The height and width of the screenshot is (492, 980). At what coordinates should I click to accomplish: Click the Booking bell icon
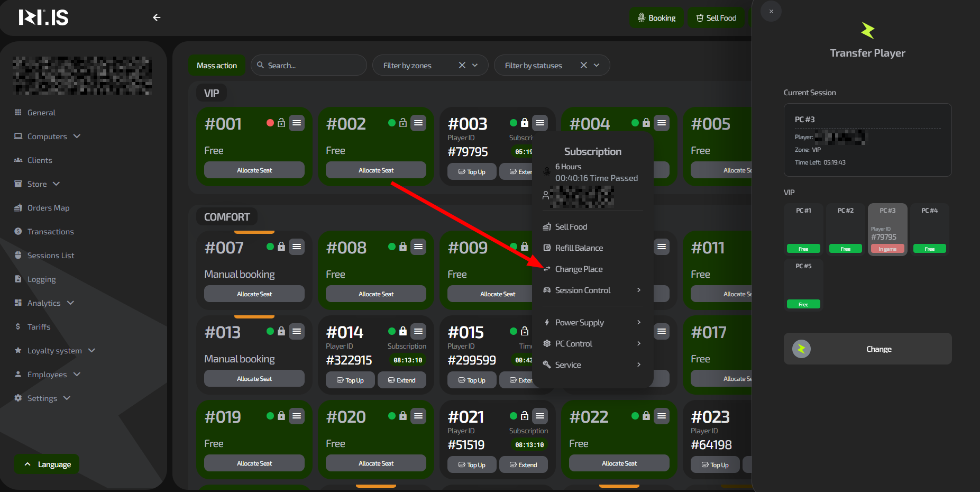pyautogui.click(x=642, y=18)
